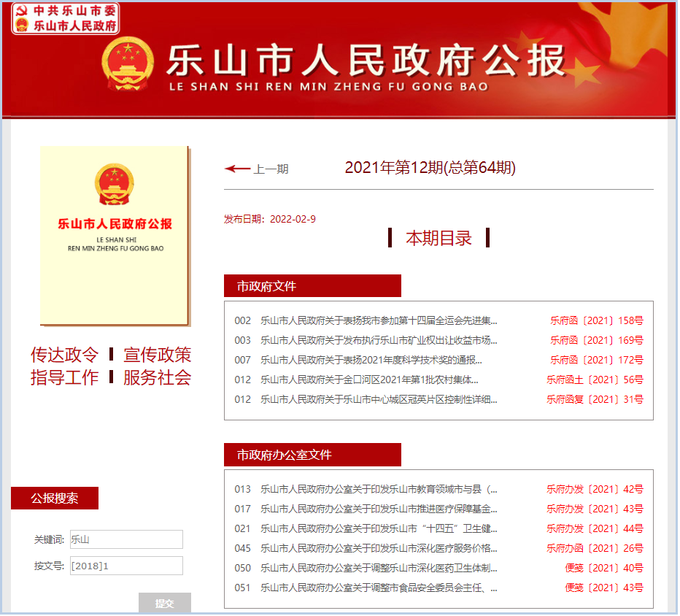Screen dimensions: 680x616
Task: Open the 冠英片区 control plan document link
Action: click(x=379, y=399)
